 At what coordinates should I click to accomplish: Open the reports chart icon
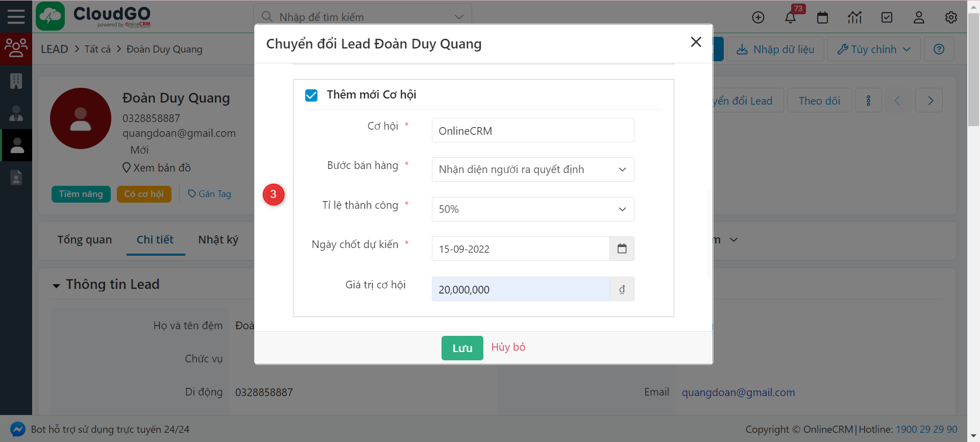(854, 17)
